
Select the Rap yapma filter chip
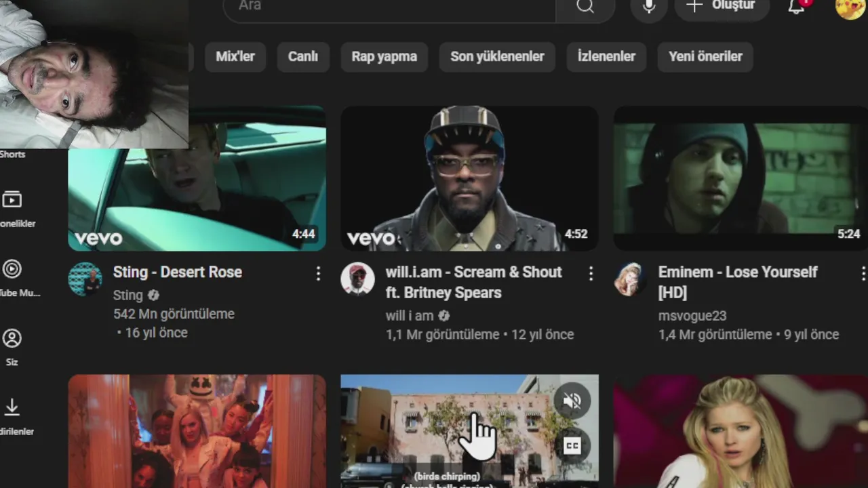(x=384, y=56)
